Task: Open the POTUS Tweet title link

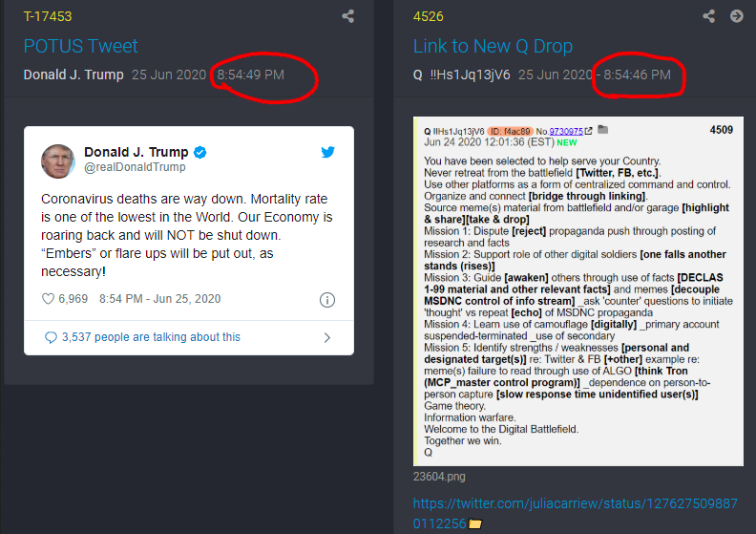Action: point(80,46)
